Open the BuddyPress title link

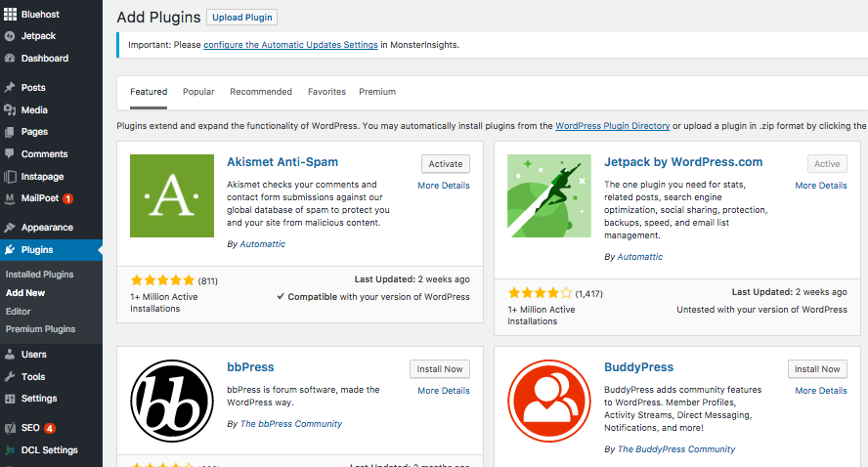[639, 367]
